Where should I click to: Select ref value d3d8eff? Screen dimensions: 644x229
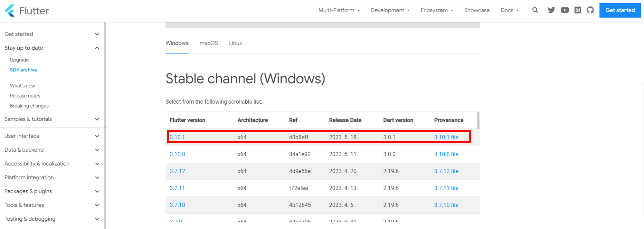click(299, 137)
